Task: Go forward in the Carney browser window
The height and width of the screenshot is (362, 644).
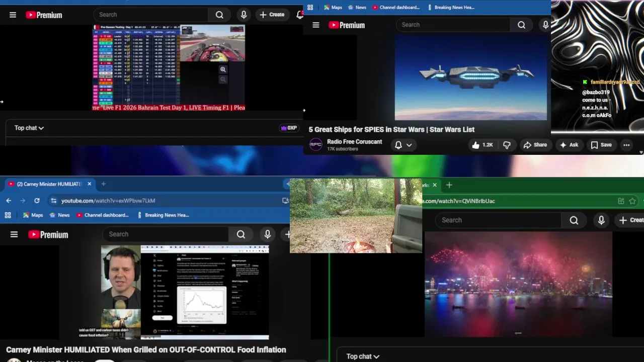Action: coord(23,201)
